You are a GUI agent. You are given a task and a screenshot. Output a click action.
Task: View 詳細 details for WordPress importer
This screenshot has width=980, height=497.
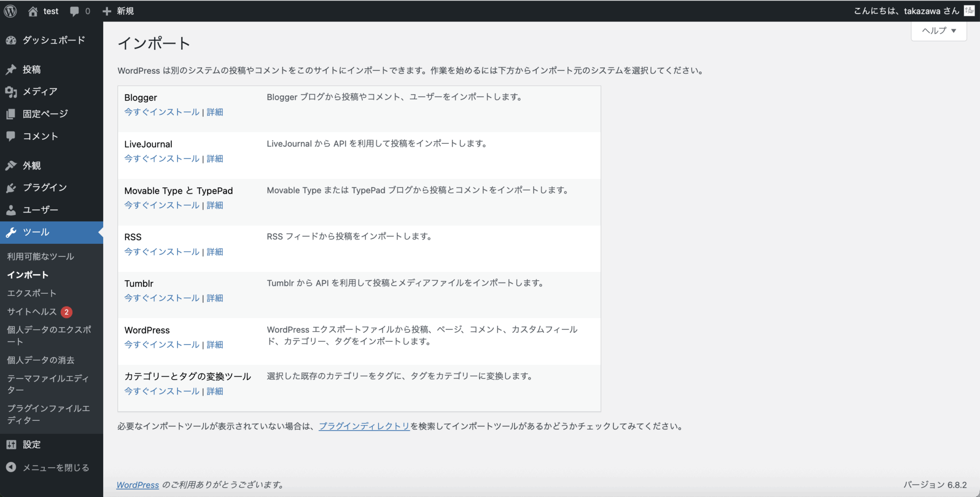point(215,345)
